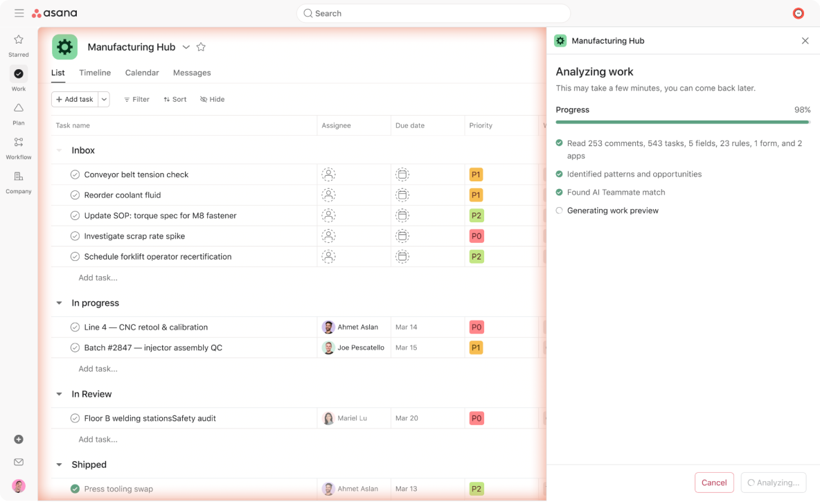Click the analysis progress bar

[683, 123]
